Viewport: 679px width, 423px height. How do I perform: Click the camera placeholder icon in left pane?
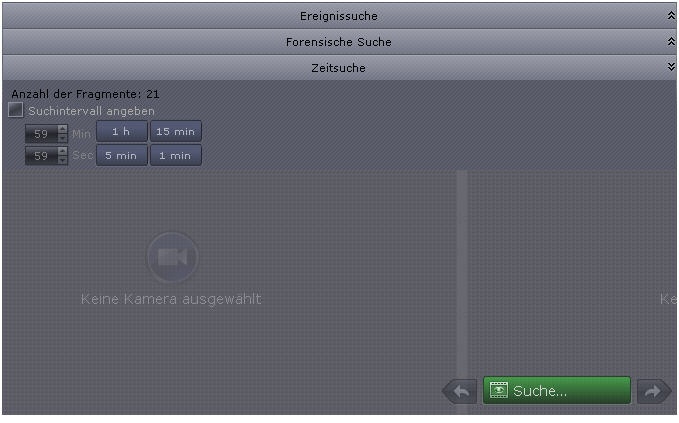coord(172,258)
